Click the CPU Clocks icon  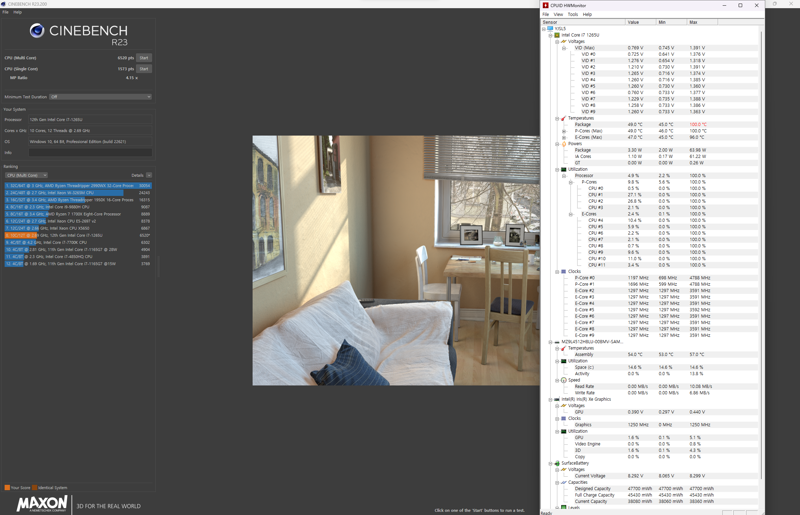click(564, 272)
